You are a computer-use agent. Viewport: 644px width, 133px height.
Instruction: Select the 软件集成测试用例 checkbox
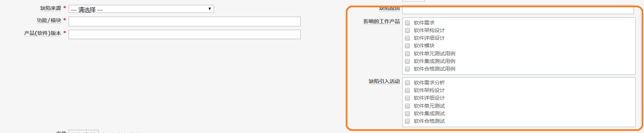click(x=407, y=61)
